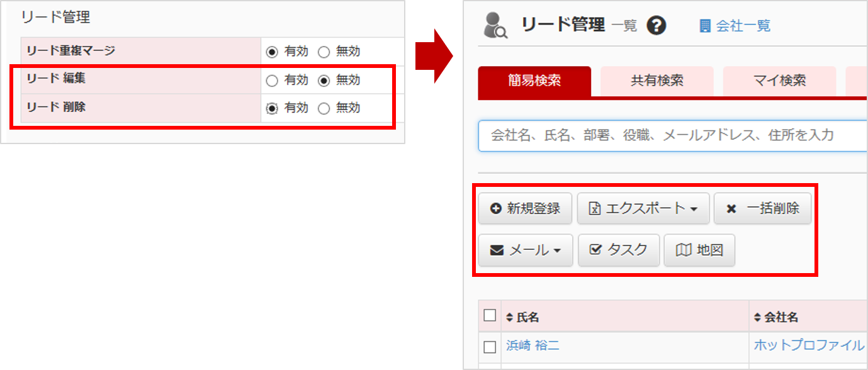Set リード 削除 to 有効
Image resolution: width=868 pixels, height=370 pixels.
(x=272, y=108)
